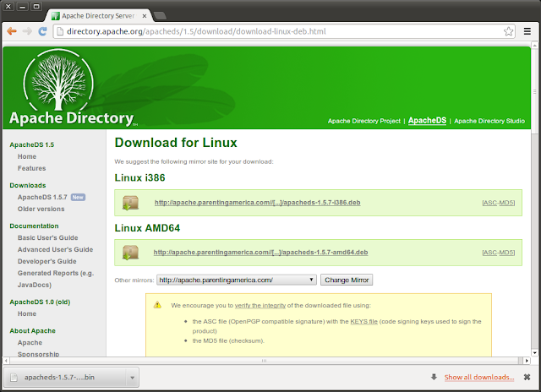Bookmark page with the star icon
Image resolution: width=541 pixels, height=392 pixels.
(508, 31)
